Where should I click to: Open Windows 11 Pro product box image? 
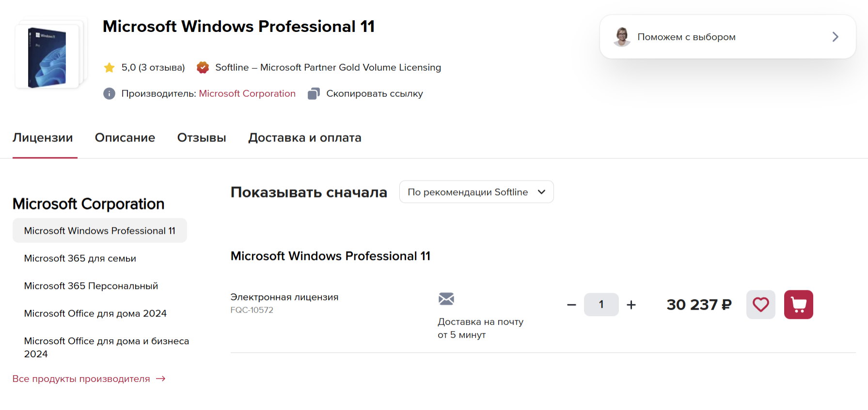(x=47, y=57)
